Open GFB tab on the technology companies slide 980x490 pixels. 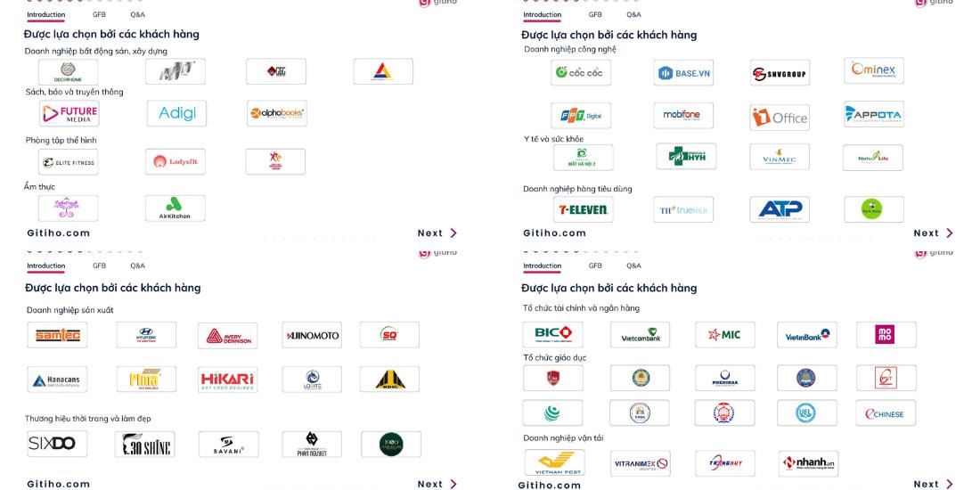click(x=595, y=15)
